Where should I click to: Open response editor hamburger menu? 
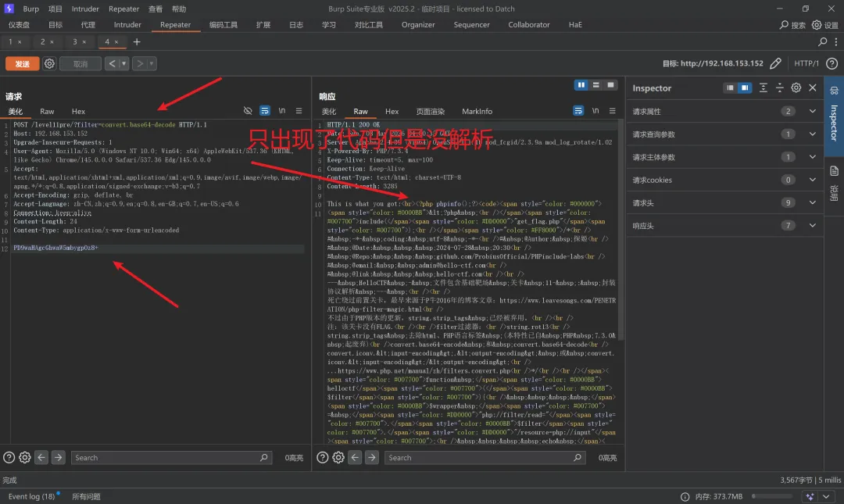612,110
